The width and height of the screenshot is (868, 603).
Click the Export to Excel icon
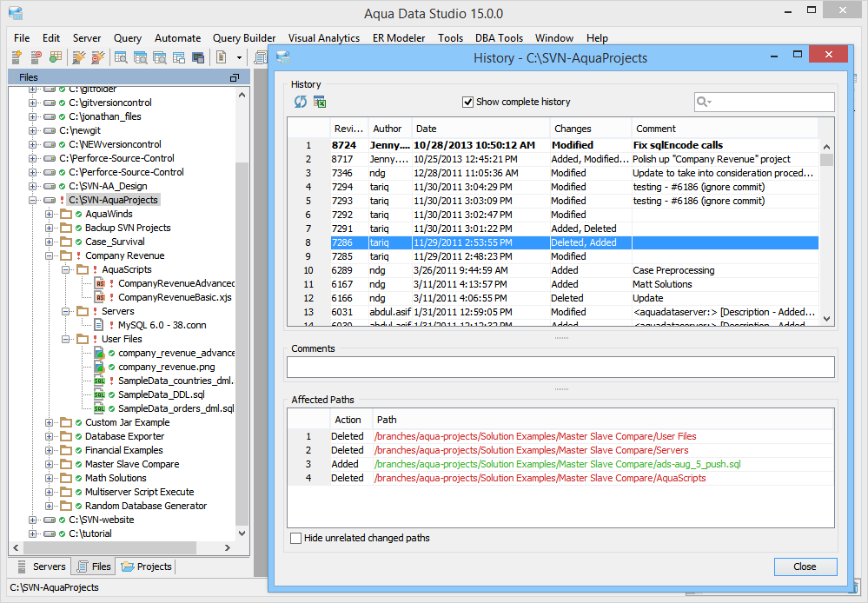tap(319, 102)
